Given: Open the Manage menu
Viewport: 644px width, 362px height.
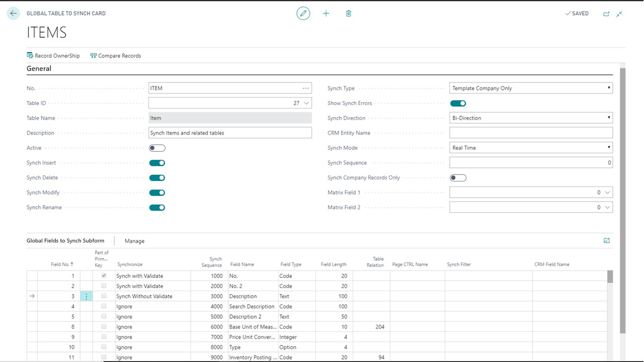Looking at the screenshot, I should [134, 241].
